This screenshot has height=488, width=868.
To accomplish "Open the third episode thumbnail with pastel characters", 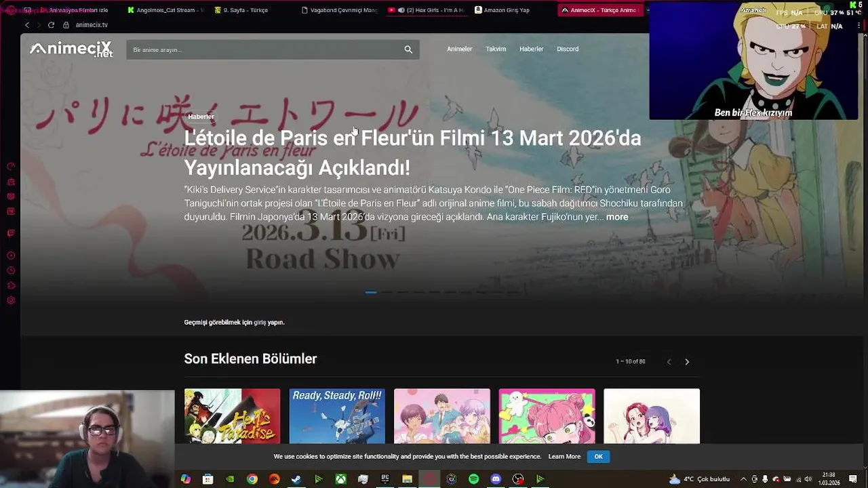I will (442, 416).
